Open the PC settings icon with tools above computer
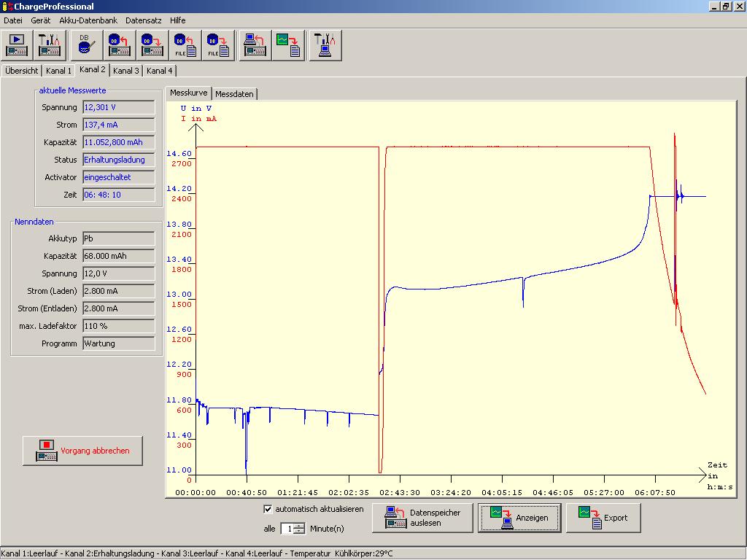Viewport: 747px width, 560px height. tap(325, 45)
